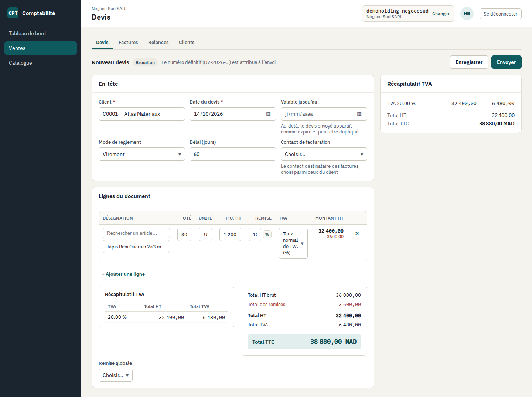Viewport: 532px width, 397px height.
Task: Open the Clients tab
Action: tap(187, 43)
